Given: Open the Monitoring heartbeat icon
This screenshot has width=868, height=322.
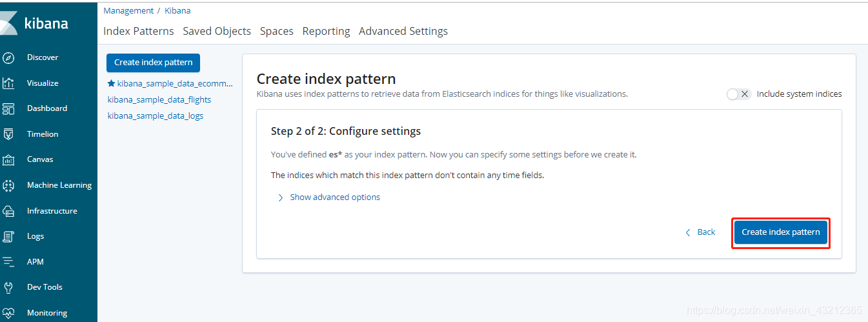Looking at the screenshot, I should point(8,313).
